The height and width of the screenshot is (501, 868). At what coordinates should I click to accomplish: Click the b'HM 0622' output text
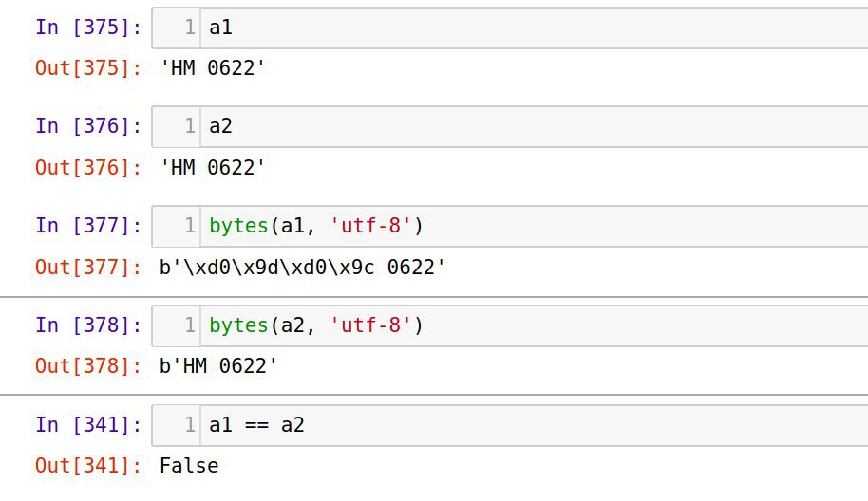218,366
